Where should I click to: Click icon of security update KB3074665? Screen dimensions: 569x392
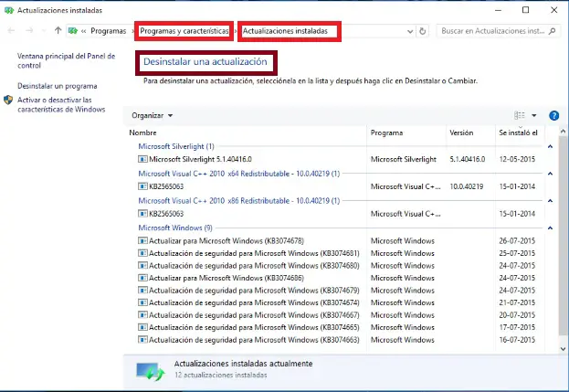(x=142, y=327)
